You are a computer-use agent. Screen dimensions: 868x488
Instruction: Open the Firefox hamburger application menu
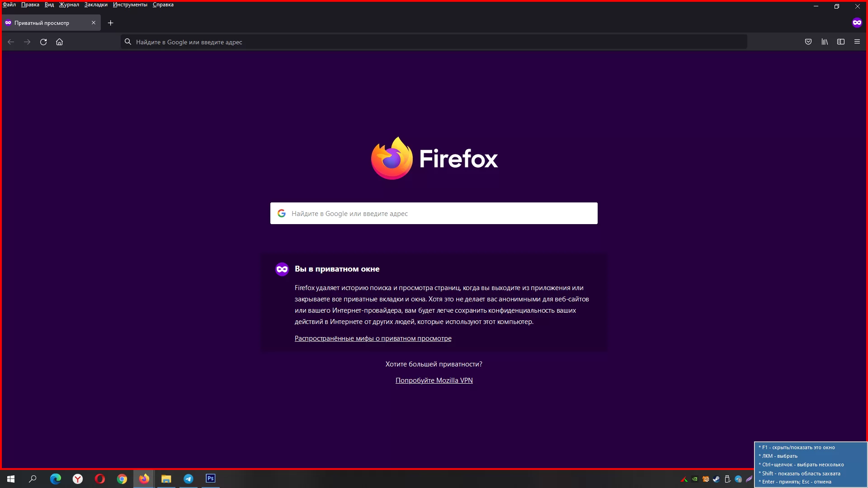[x=857, y=42]
